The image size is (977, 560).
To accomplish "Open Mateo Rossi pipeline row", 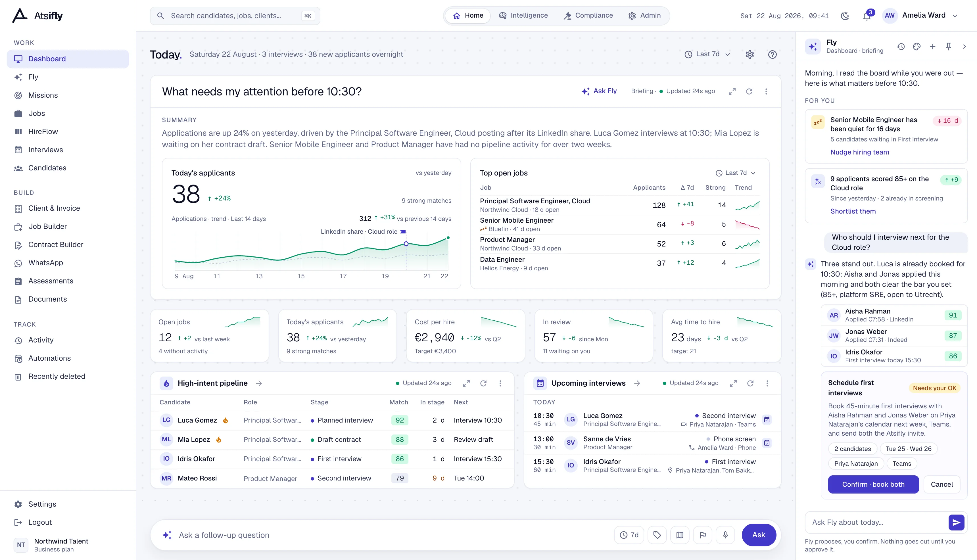I will (x=332, y=478).
